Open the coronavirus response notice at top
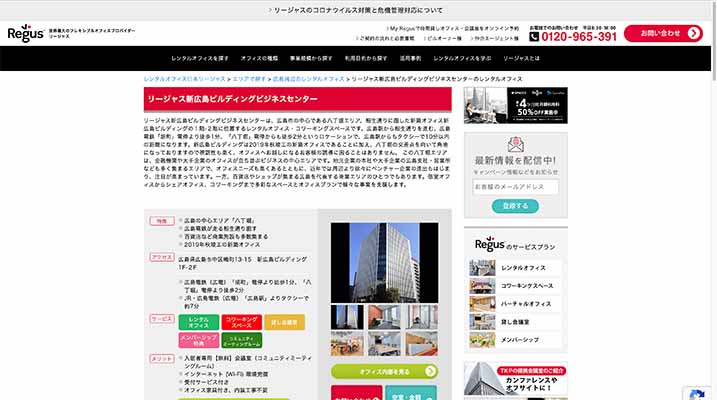Viewport: 717px width, 400px height. (355, 10)
